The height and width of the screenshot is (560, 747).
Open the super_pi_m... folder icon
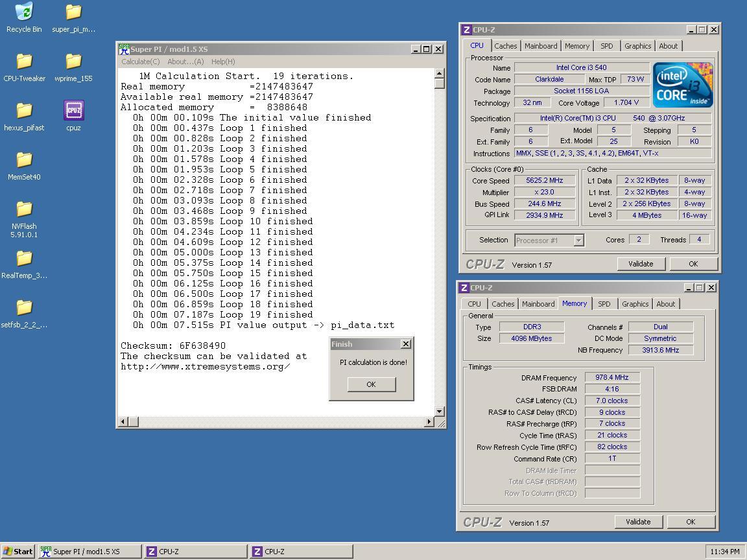(x=73, y=17)
